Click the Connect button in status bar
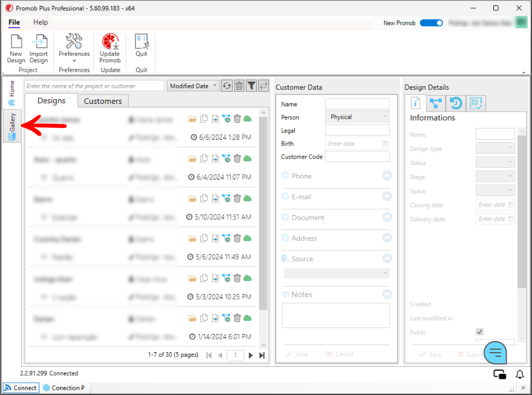The image size is (532, 395). (x=21, y=388)
